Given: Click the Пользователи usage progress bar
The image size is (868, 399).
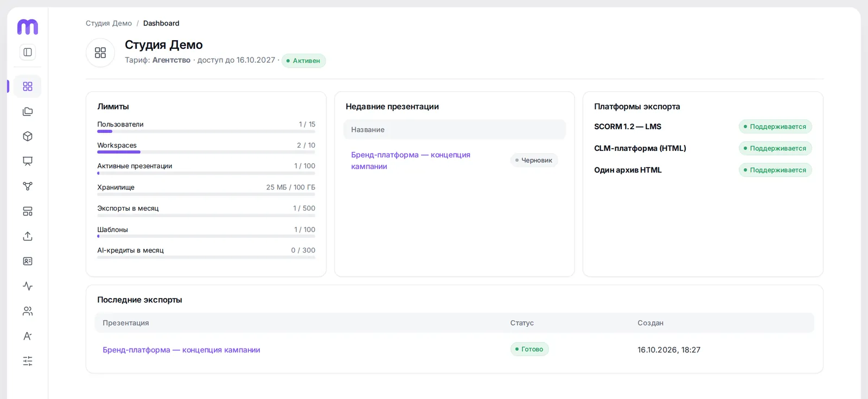Looking at the screenshot, I should click(x=206, y=131).
